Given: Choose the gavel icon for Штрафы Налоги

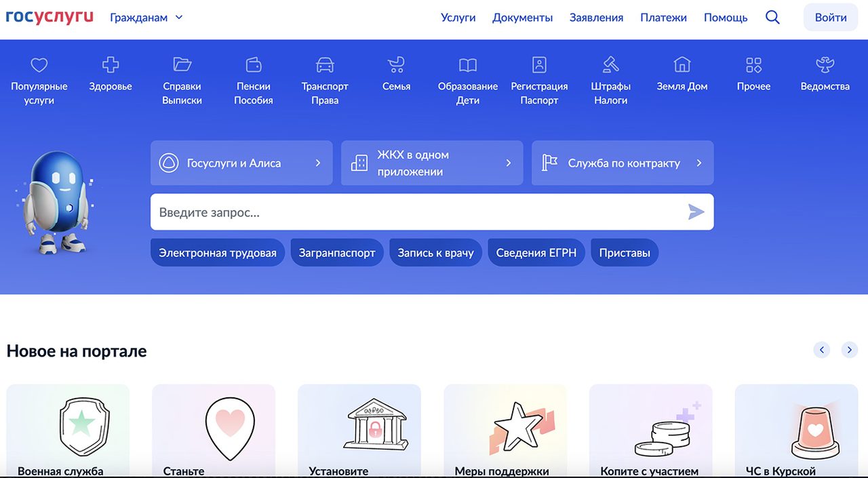Looking at the screenshot, I should tap(611, 65).
